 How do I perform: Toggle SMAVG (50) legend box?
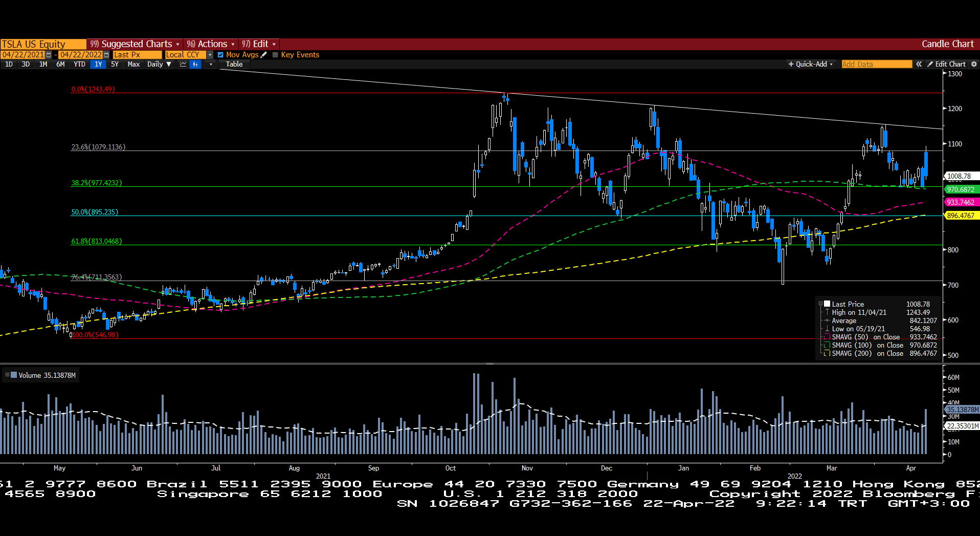point(827,337)
